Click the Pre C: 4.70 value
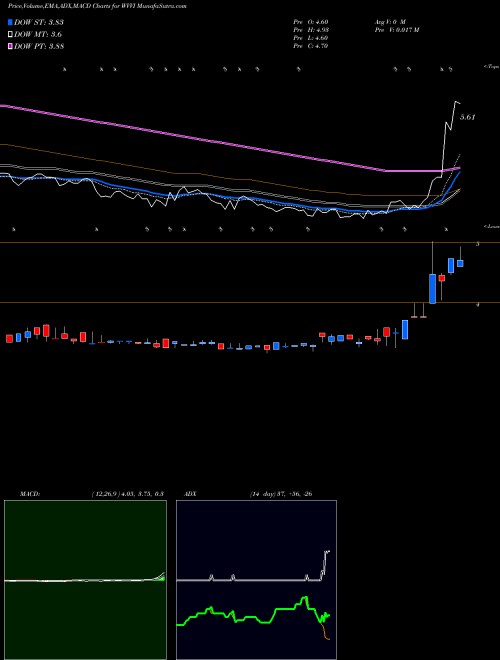 coord(311,46)
